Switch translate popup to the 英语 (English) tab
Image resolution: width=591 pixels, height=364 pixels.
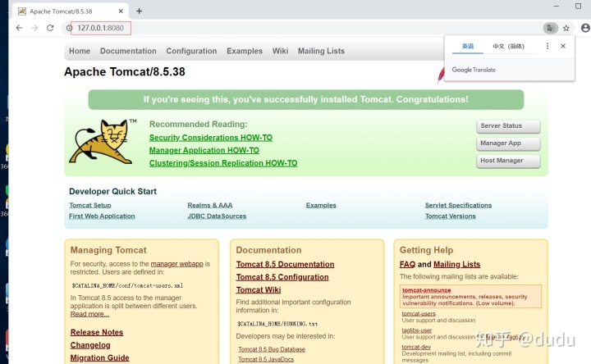coord(468,46)
